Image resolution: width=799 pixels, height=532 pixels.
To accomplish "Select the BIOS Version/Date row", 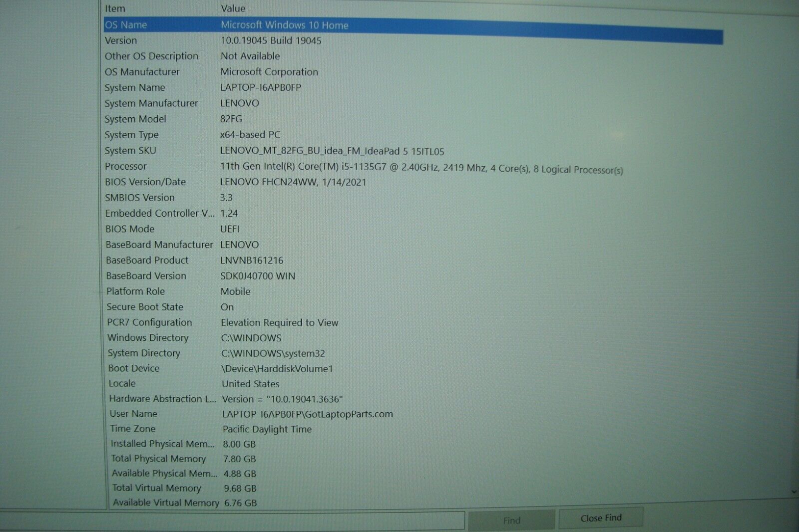I will tap(145, 182).
